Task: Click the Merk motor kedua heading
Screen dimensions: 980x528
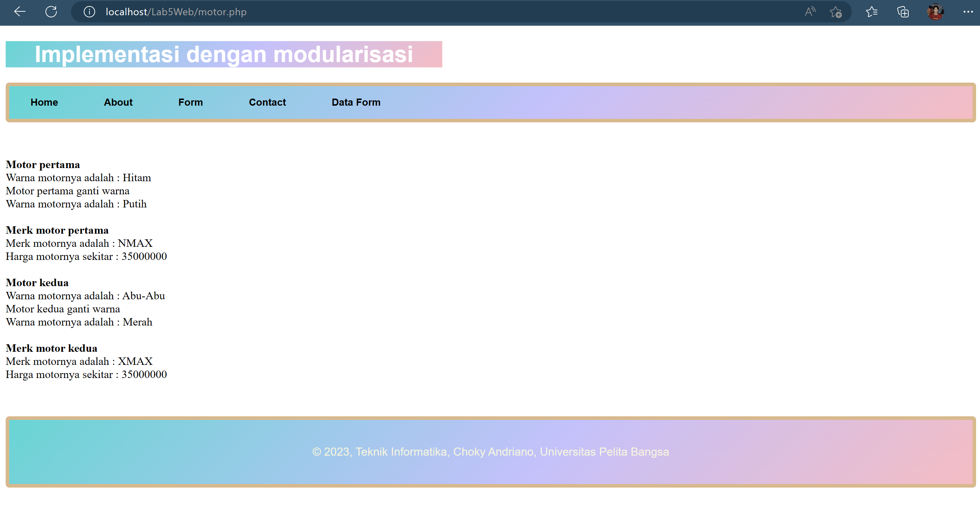Action: [x=51, y=348]
